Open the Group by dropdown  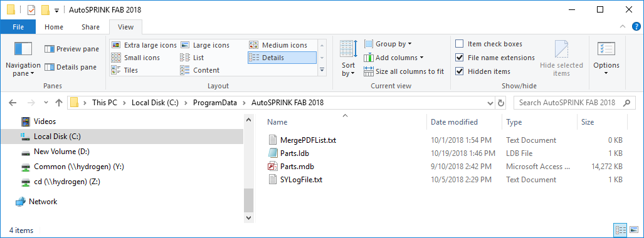[x=388, y=44]
